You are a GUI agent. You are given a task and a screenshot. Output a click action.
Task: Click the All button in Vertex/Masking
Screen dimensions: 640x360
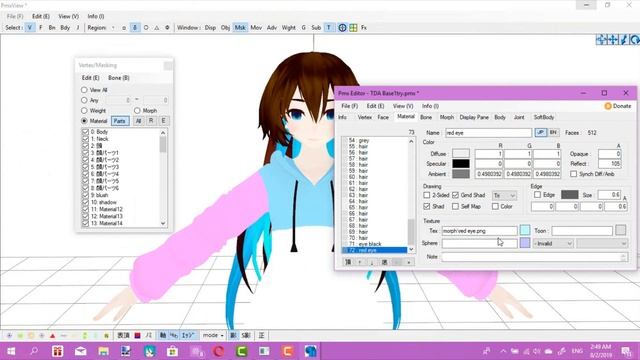(x=138, y=121)
